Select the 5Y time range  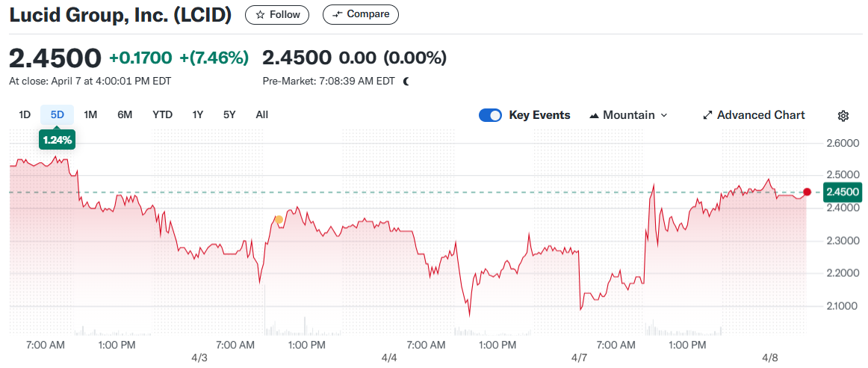pyautogui.click(x=229, y=114)
